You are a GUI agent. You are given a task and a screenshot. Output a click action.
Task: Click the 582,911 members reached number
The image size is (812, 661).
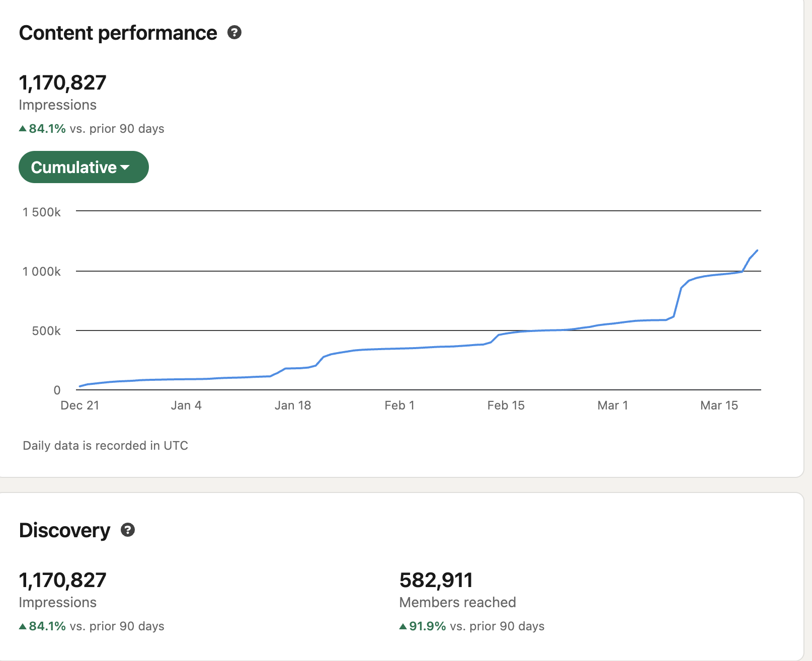pyautogui.click(x=436, y=580)
